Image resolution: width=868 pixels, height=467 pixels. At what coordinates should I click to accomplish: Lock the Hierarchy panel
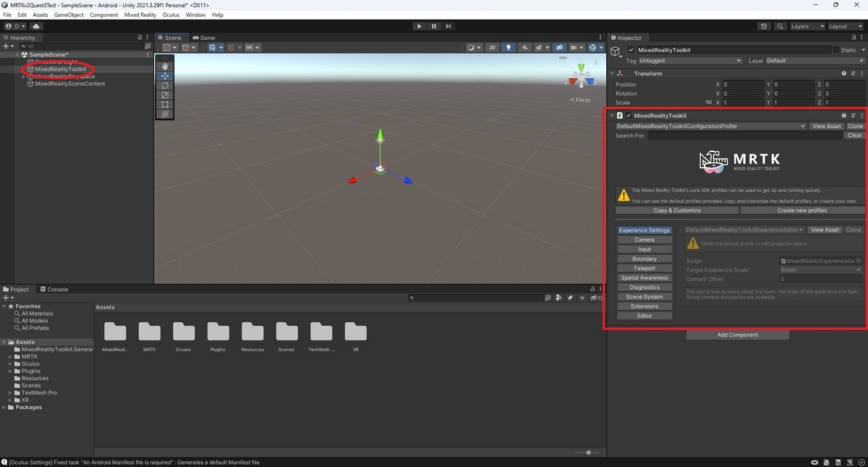(x=140, y=38)
